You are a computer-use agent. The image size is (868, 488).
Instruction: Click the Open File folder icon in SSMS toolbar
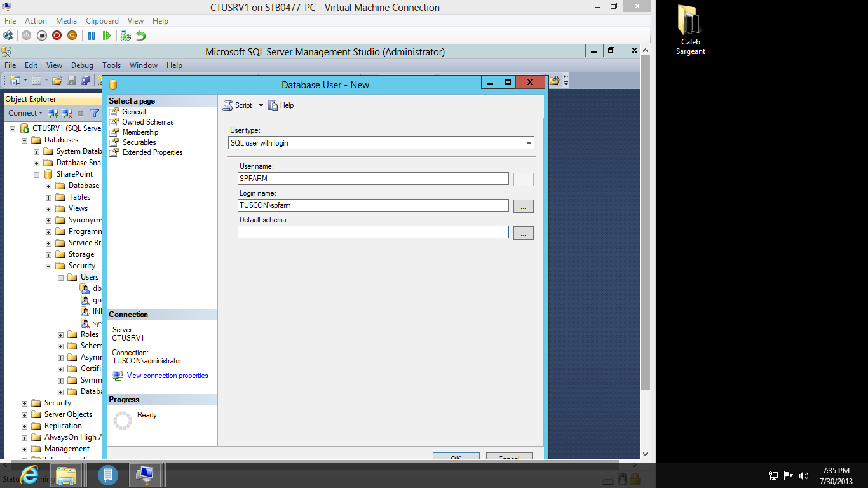click(57, 80)
